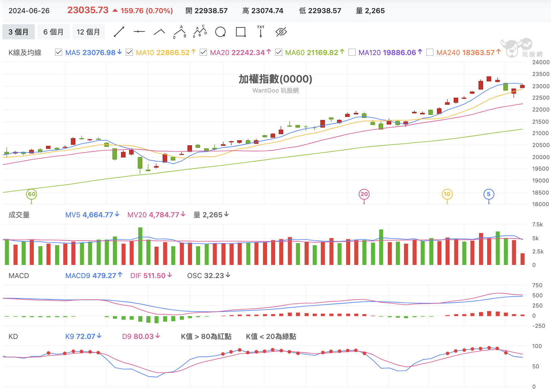Click the blue 5 MA marker
The width and height of the screenshot is (551, 392).
click(488, 194)
